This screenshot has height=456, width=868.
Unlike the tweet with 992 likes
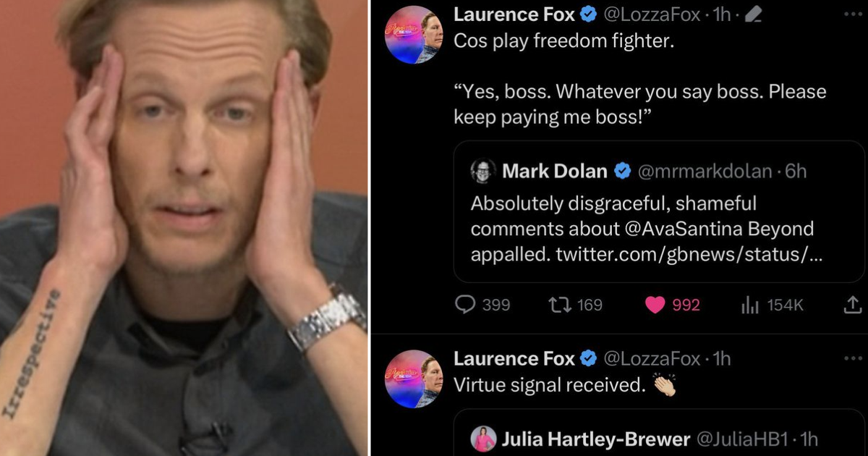672,305
